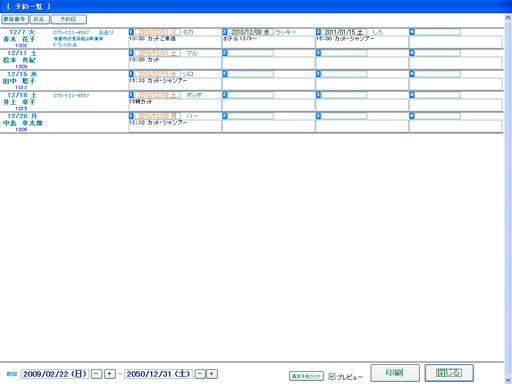Click the 過去予約クリア button
The height and width of the screenshot is (384, 512).
coord(306,376)
